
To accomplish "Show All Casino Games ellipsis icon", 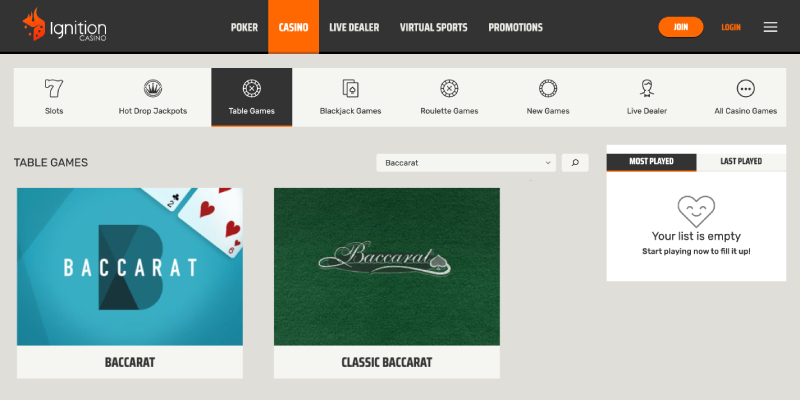I will pos(745,88).
